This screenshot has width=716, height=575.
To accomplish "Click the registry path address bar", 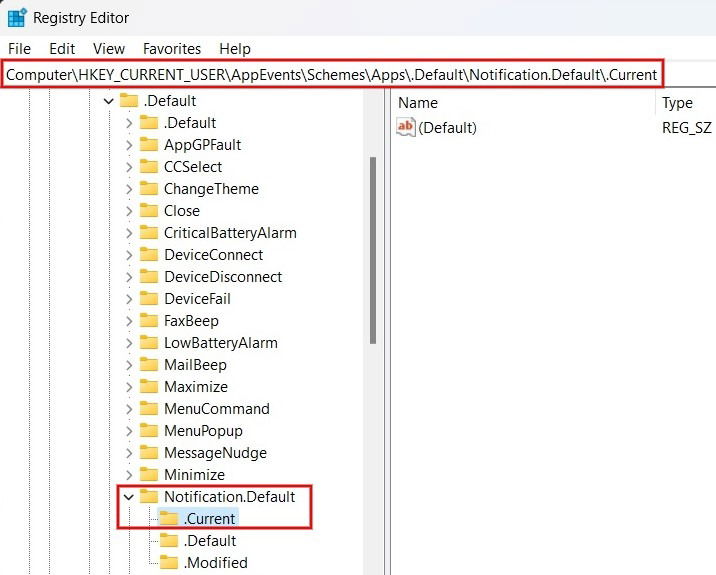I will [332, 74].
